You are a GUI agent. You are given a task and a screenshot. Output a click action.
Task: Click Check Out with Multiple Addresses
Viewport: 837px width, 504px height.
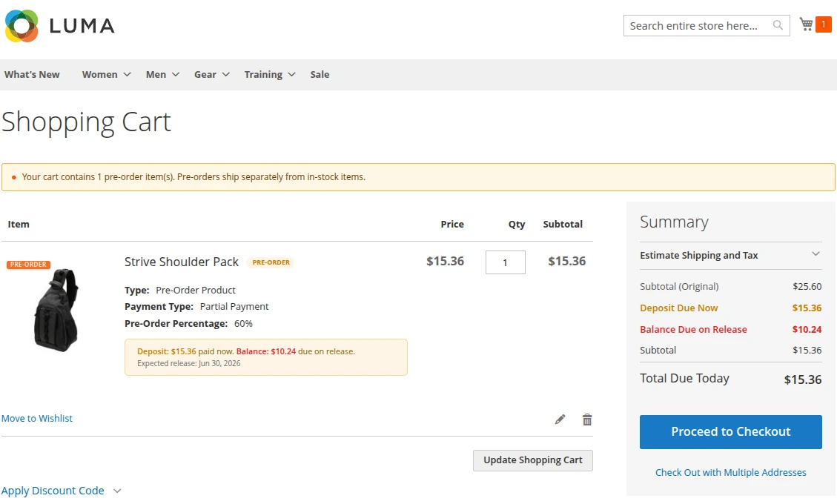731,473
